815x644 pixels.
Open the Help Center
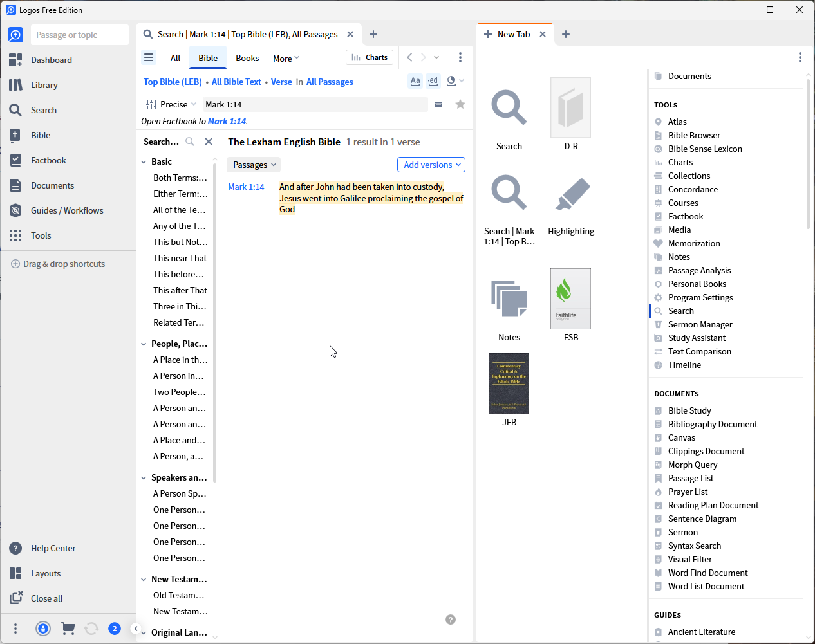click(53, 548)
